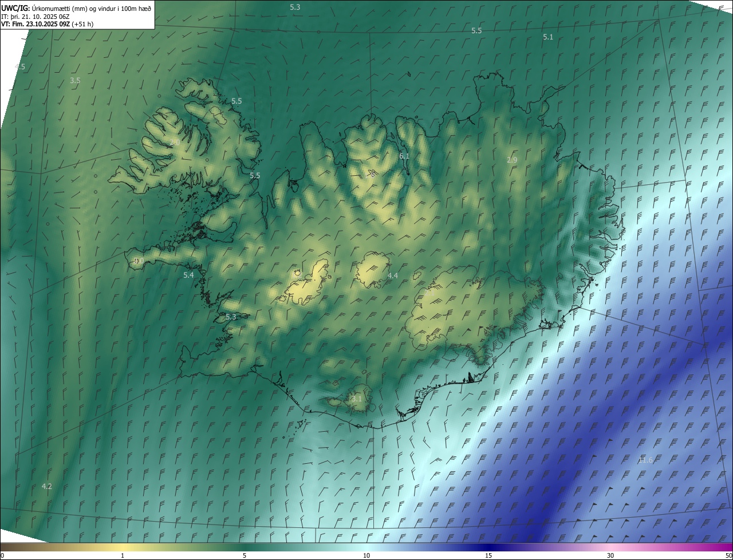
Task: Click the 4.4 value label on the map
Action: point(393,276)
